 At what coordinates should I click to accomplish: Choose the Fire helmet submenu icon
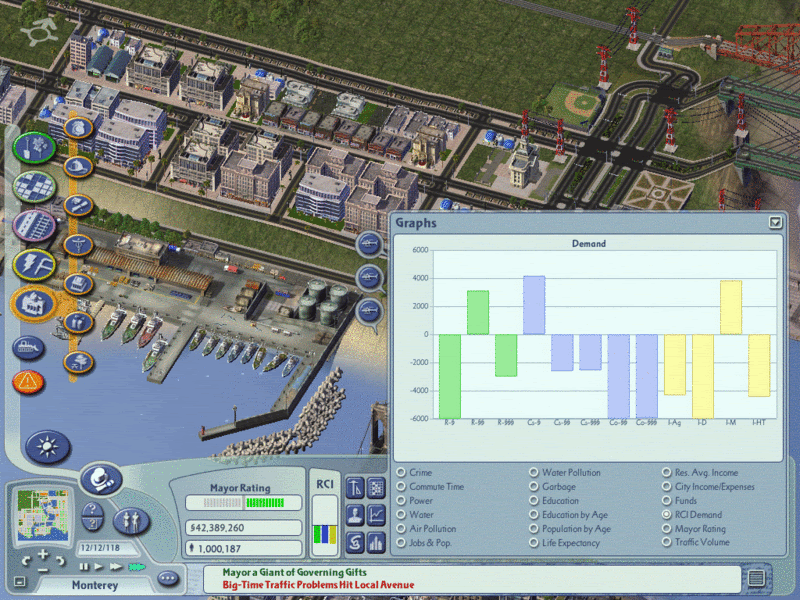click(x=78, y=166)
